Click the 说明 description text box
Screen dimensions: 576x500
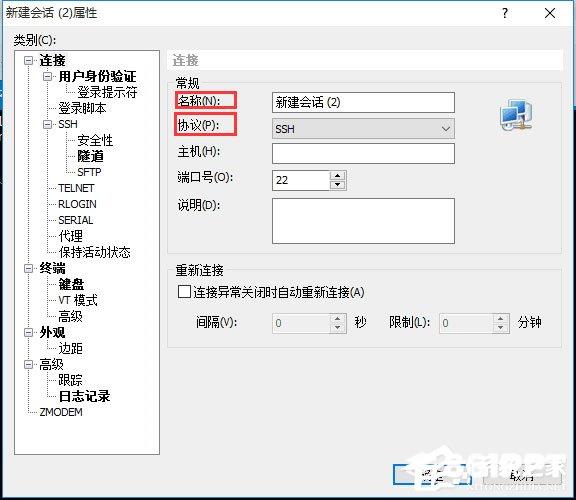(x=363, y=221)
